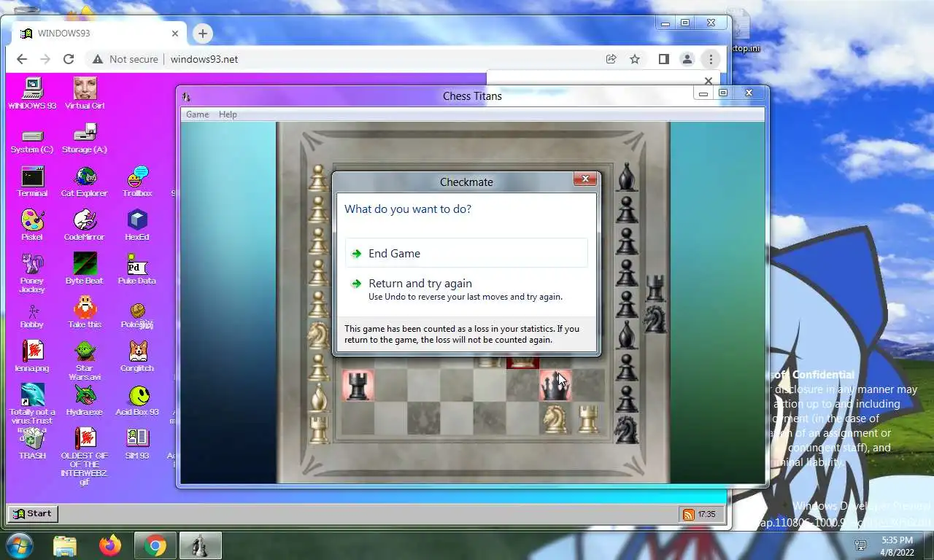Open Chrome's three-dot menu
The height and width of the screenshot is (560, 934).
point(711,59)
